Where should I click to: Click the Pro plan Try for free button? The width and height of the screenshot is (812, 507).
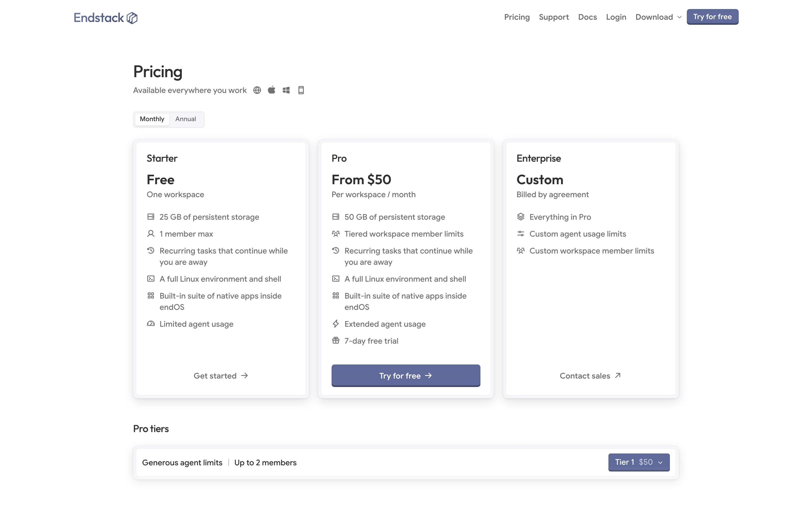[x=406, y=375]
